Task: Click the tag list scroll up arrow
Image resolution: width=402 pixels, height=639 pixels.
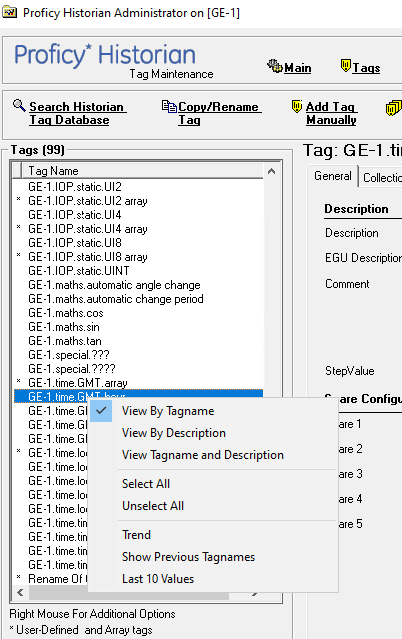Action: coord(272,171)
